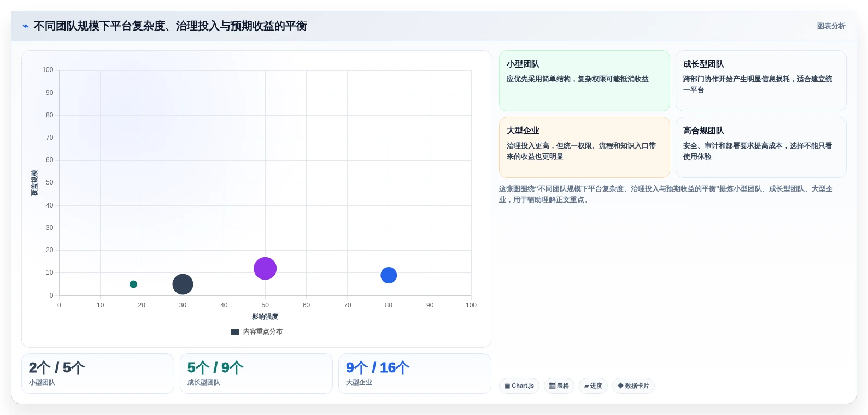Click the 进度 tag chip
Viewport: 868px width, 415px height.
pyautogui.click(x=593, y=386)
